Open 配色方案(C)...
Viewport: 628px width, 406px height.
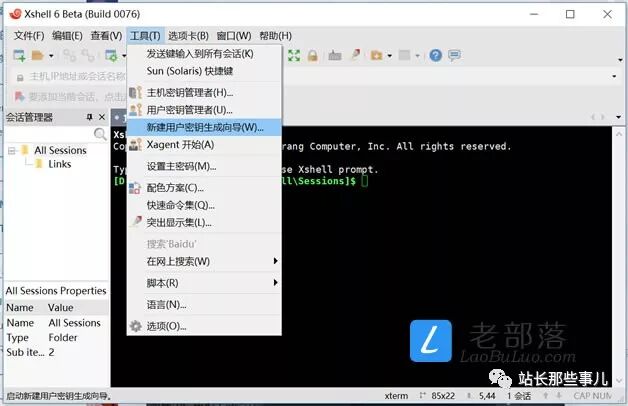pyautogui.click(x=204, y=188)
